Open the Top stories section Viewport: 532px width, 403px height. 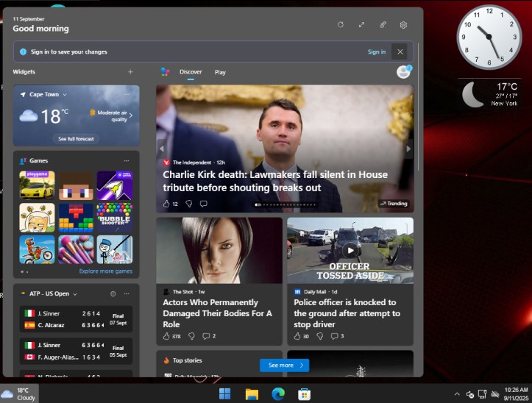(x=188, y=360)
